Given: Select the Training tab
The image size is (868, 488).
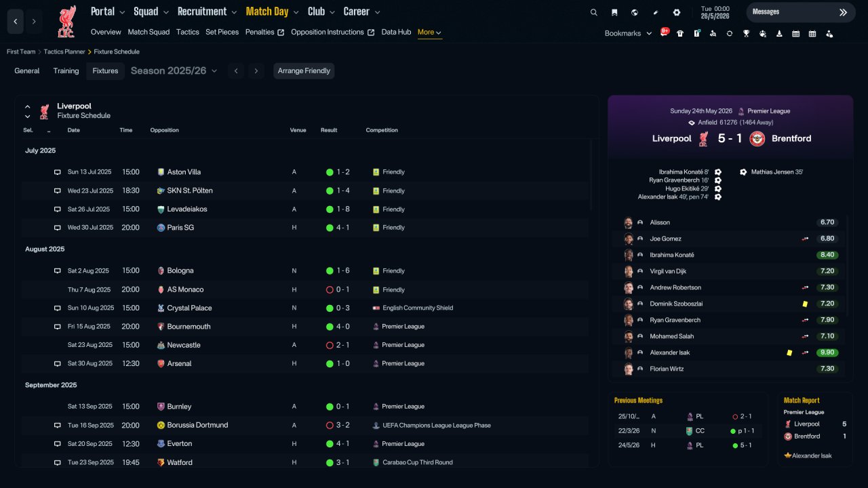Looking at the screenshot, I should point(66,70).
